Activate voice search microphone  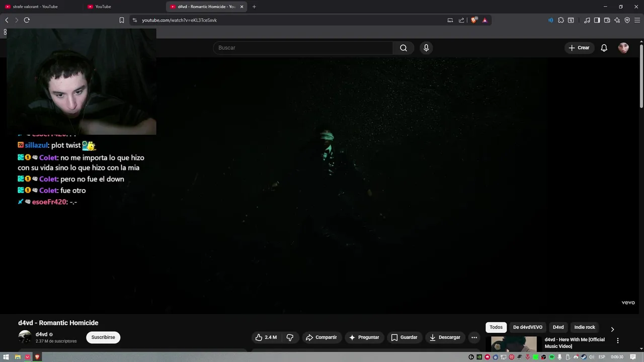tap(426, 48)
